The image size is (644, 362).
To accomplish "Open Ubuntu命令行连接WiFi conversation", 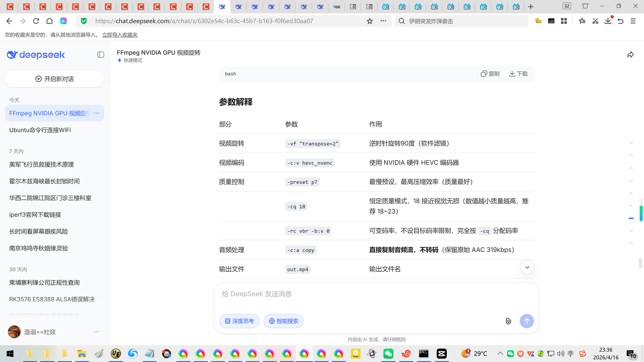I will tap(40, 130).
